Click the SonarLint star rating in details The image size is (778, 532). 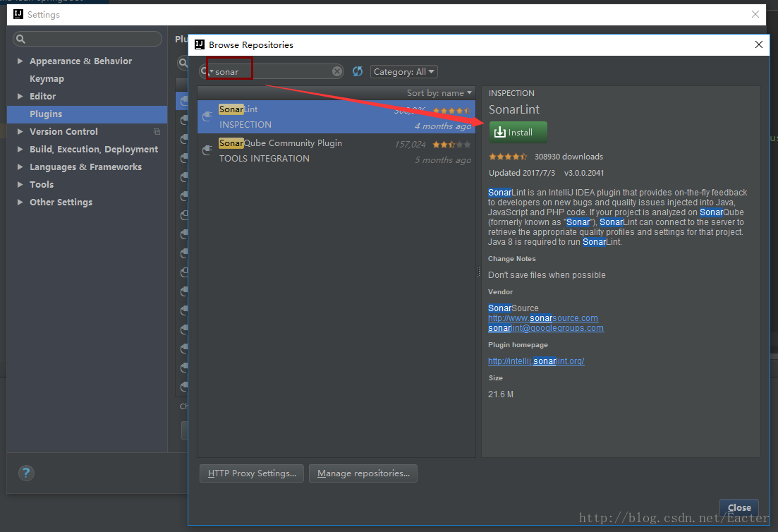pyautogui.click(x=508, y=157)
